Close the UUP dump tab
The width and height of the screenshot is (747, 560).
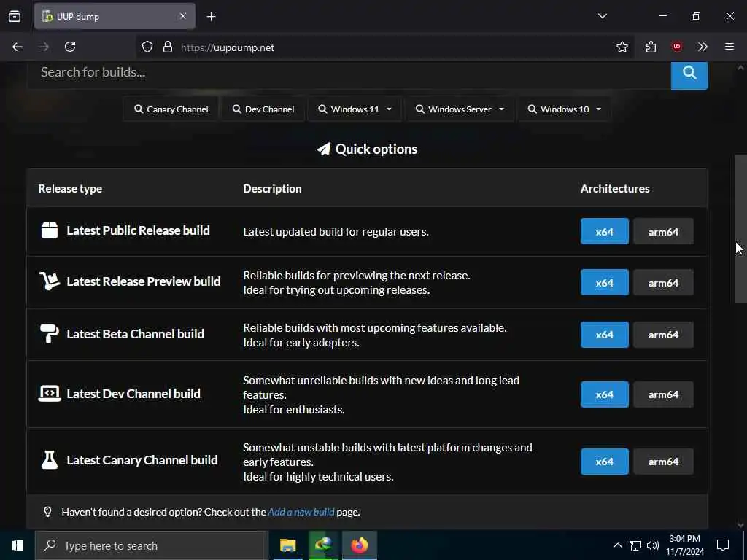(183, 16)
